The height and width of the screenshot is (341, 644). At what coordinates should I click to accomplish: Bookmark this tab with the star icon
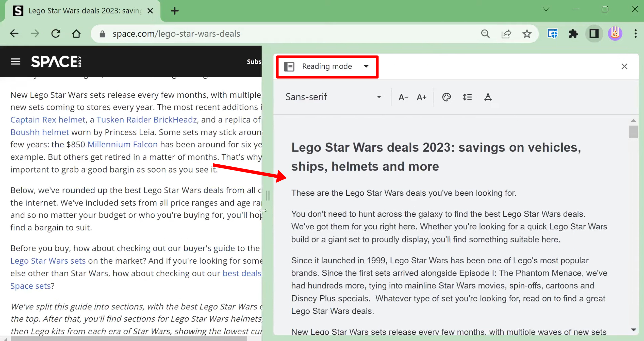tap(527, 34)
